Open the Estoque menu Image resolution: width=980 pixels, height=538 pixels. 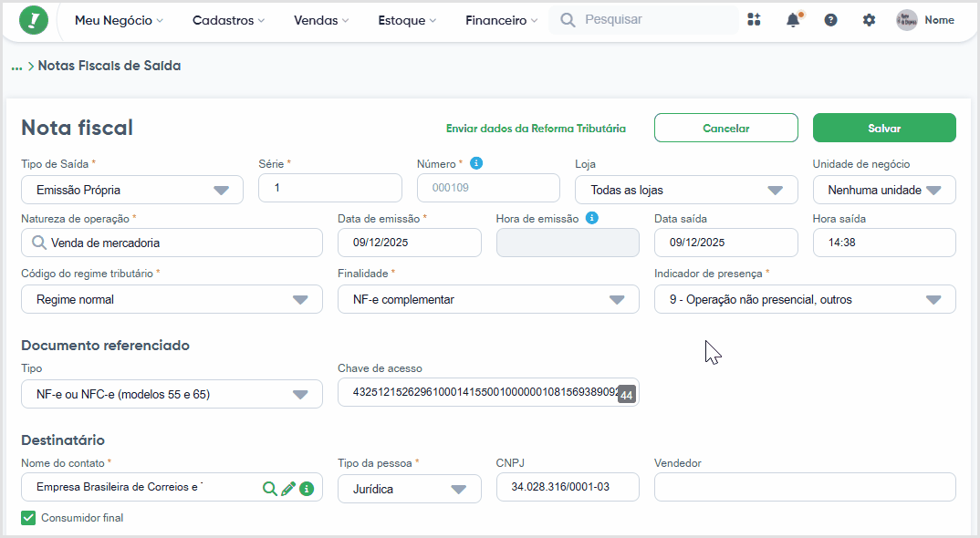[407, 20]
